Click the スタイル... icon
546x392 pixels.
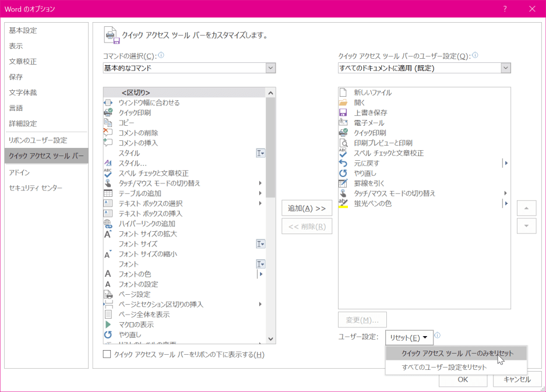108,163
